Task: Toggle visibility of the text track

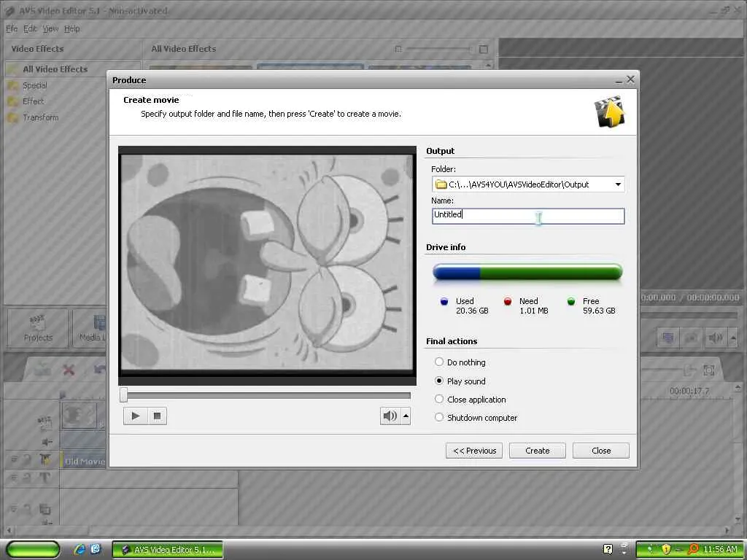Action: click(x=14, y=477)
